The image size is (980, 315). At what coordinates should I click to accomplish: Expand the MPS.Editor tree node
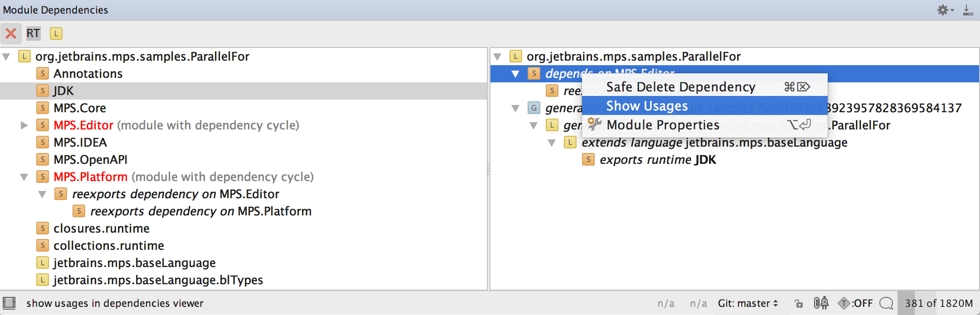click(x=24, y=125)
